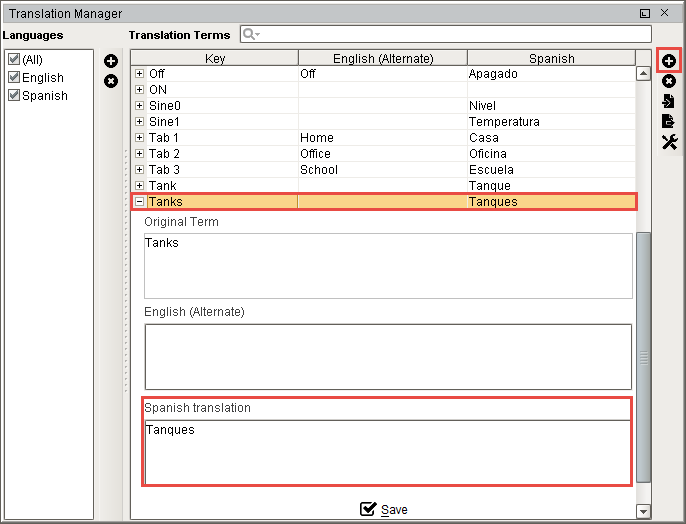Click the Spanish column header
The image size is (686, 524).
(551, 59)
